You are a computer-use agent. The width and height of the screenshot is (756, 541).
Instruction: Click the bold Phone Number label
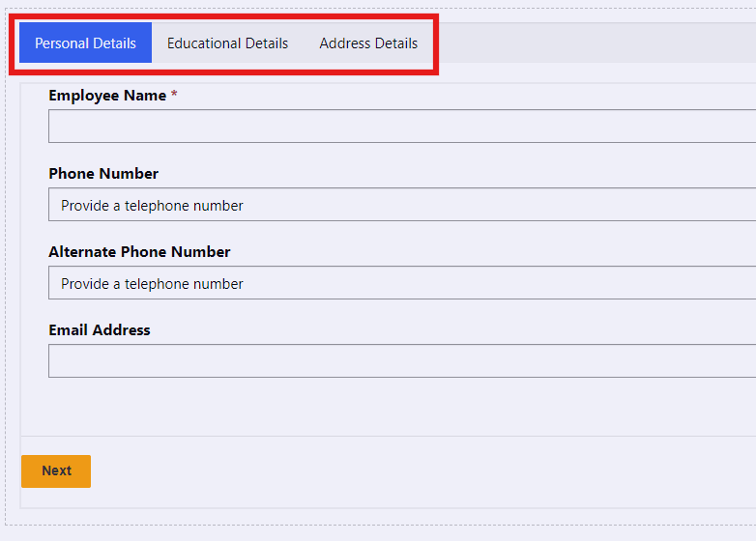(x=103, y=174)
